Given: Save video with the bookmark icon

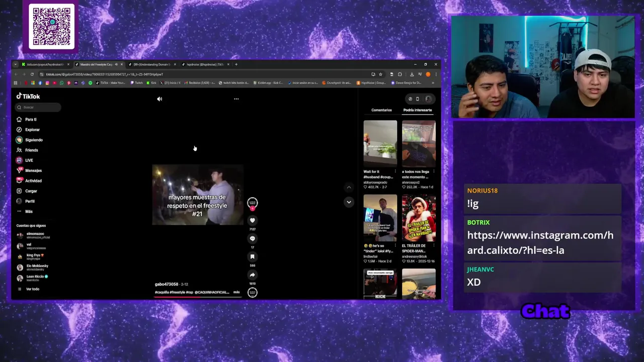Looking at the screenshot, I should click(x=253, y=256).
